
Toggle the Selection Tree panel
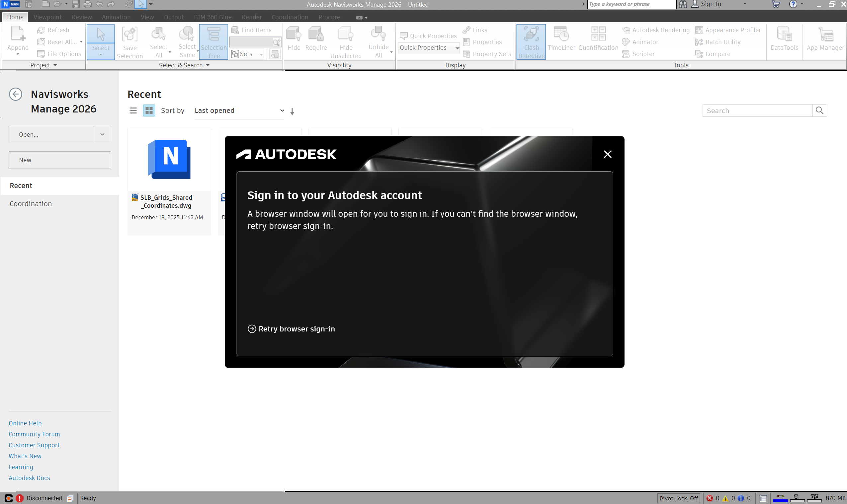point(213,41)
